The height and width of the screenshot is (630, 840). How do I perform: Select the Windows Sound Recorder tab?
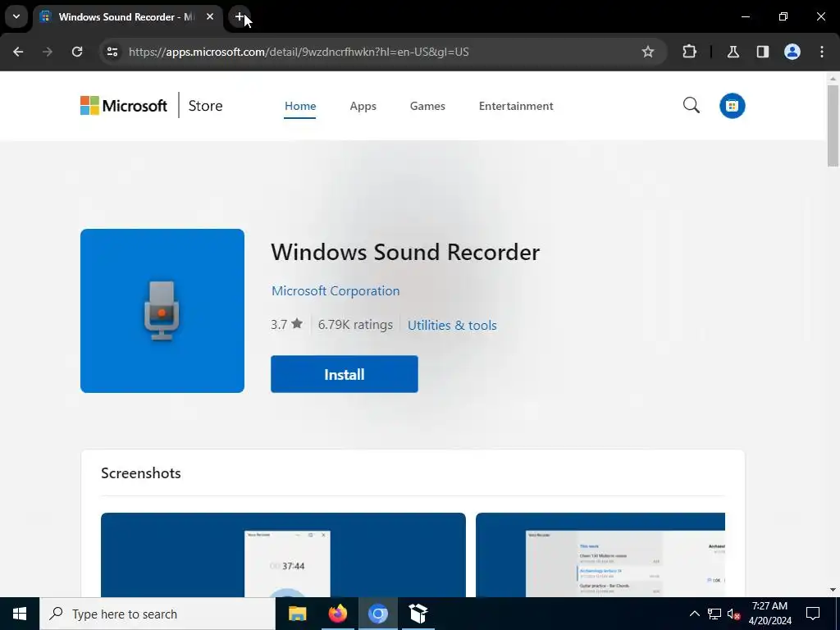point(127,16)
